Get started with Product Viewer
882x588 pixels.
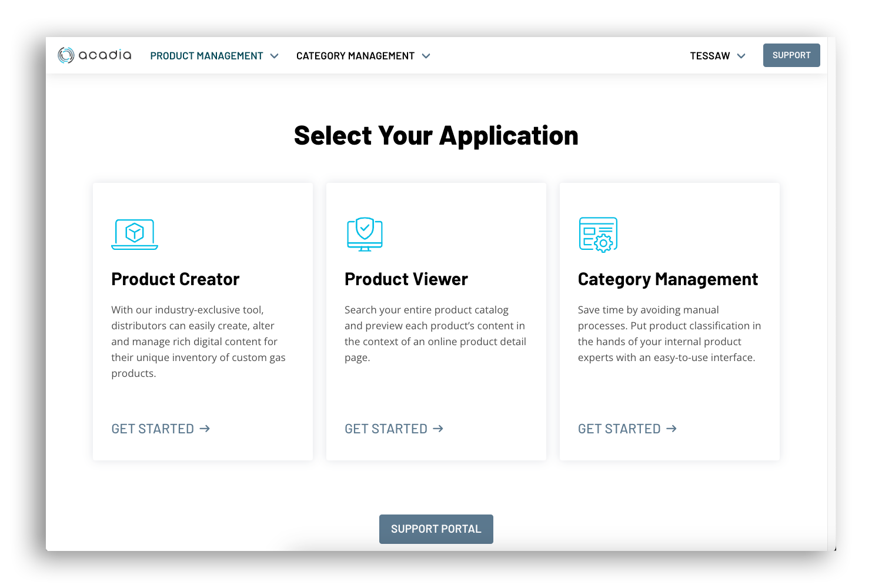click(x=386, y=429)
